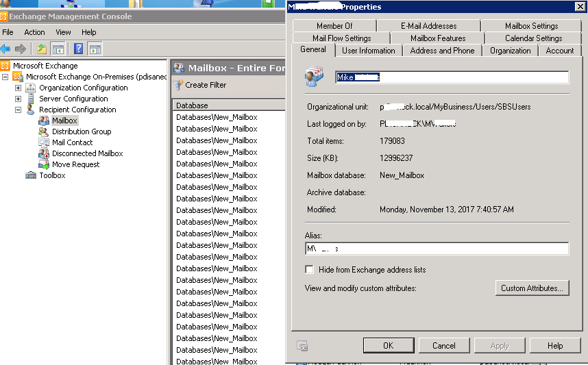Click Create Filter link
This screenshot has height=365, width=588.
pos(206,85)
